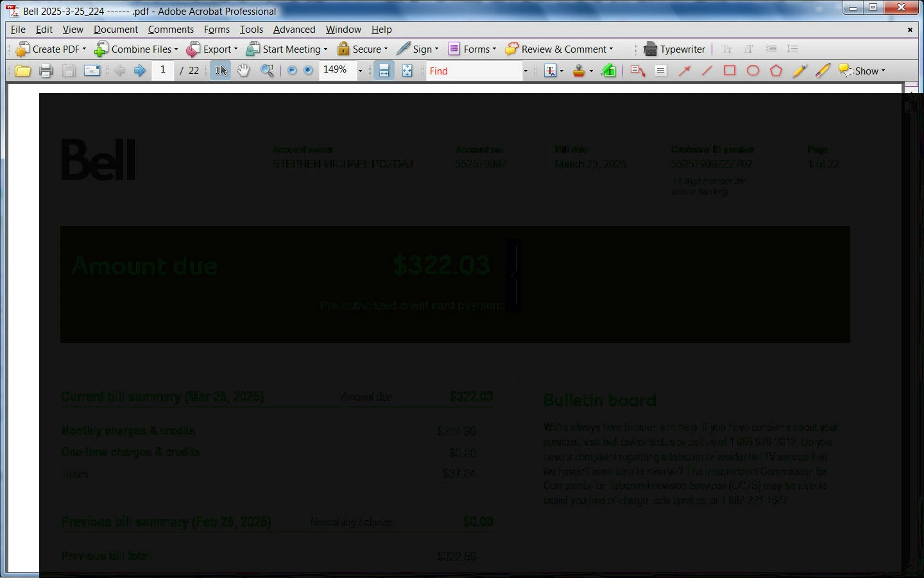Viewport: 924px width, 578px height.
Task: Click increase text size typewriter icon
Action: point(749,49)
